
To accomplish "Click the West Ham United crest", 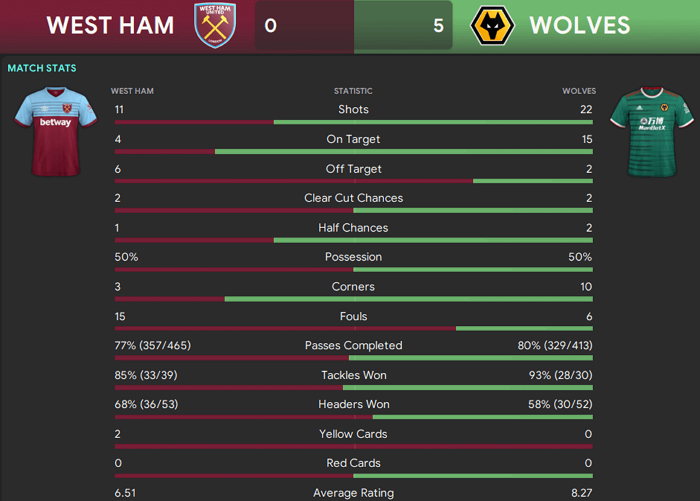I will click(x=215, y=25).
